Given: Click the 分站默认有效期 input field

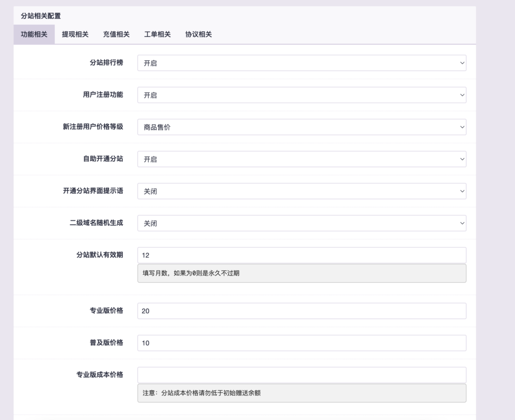Looking at the screenshot, I should (x=302, y=255).
